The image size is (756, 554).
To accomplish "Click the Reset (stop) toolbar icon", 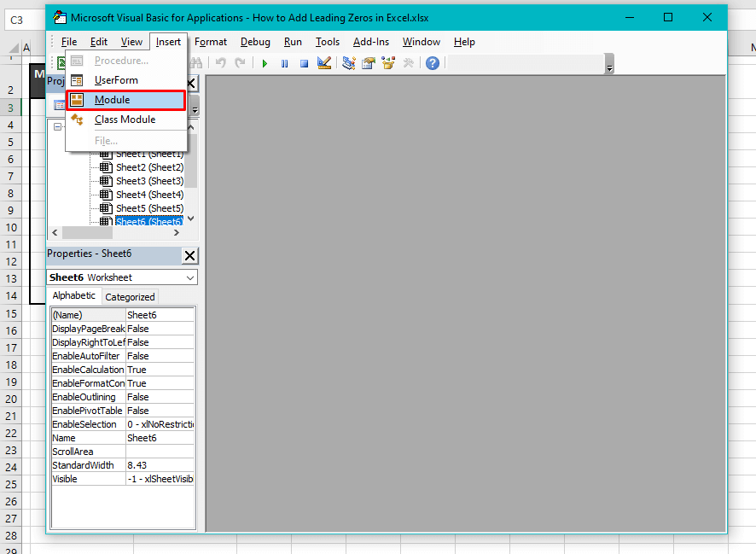I will pos(304,62).
